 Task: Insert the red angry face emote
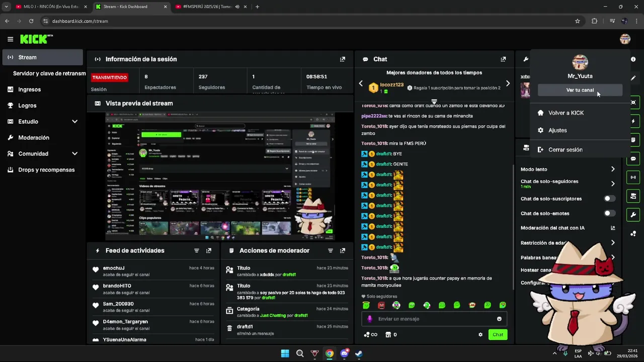(x=381, y=305)
